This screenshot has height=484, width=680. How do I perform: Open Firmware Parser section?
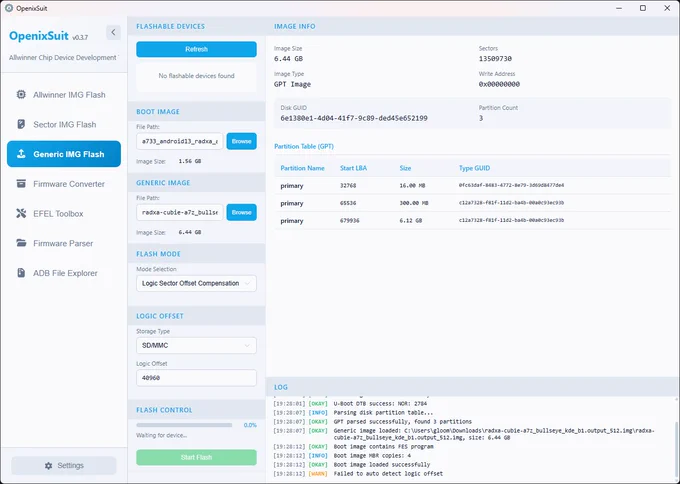(64, 243)
